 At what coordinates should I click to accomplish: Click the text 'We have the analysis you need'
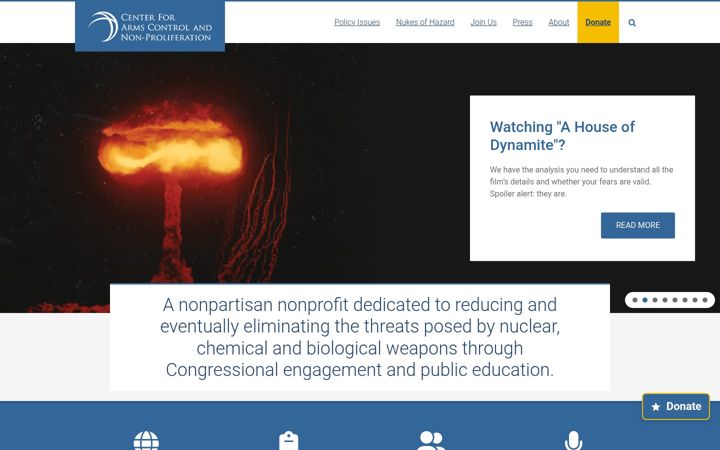(540, 169)
